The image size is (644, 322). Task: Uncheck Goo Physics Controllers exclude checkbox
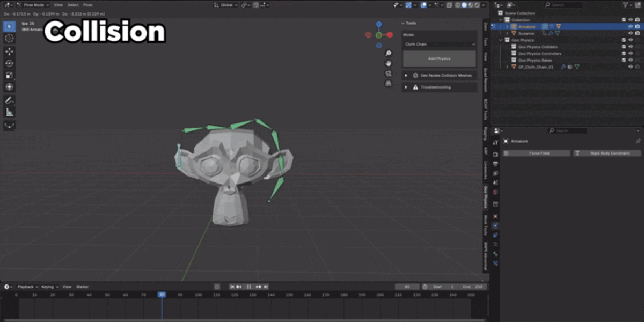(624, 54)
